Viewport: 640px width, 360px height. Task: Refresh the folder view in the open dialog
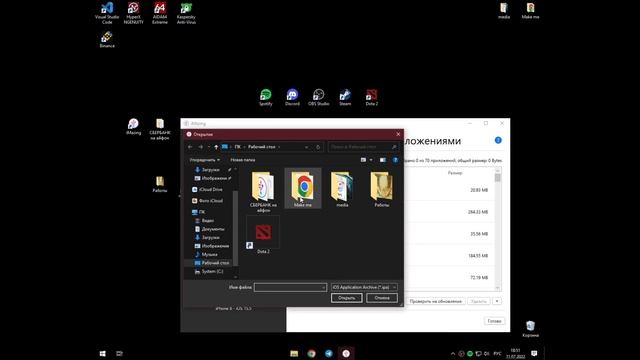[x=318, y=147]
